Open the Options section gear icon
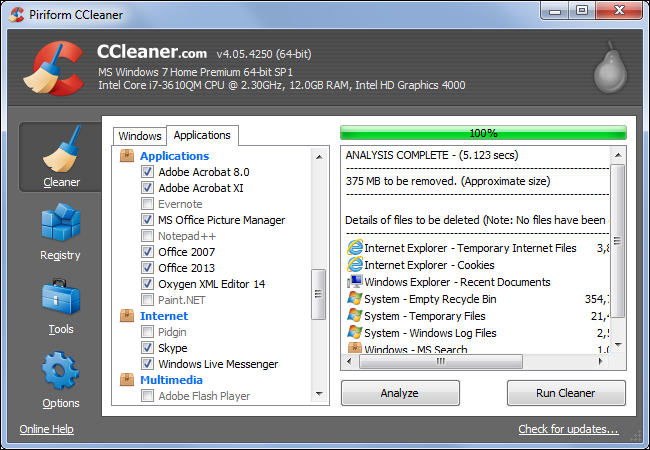 (61, 370)
